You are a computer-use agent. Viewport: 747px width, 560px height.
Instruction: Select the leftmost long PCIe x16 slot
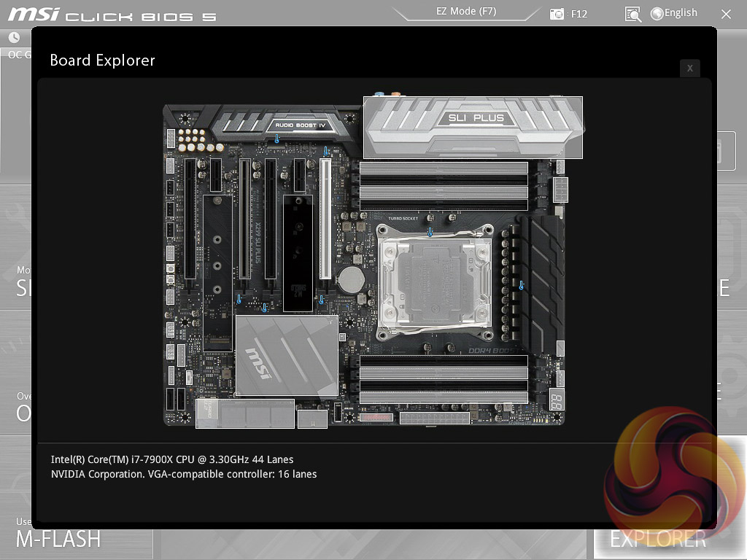coord(190,219)
